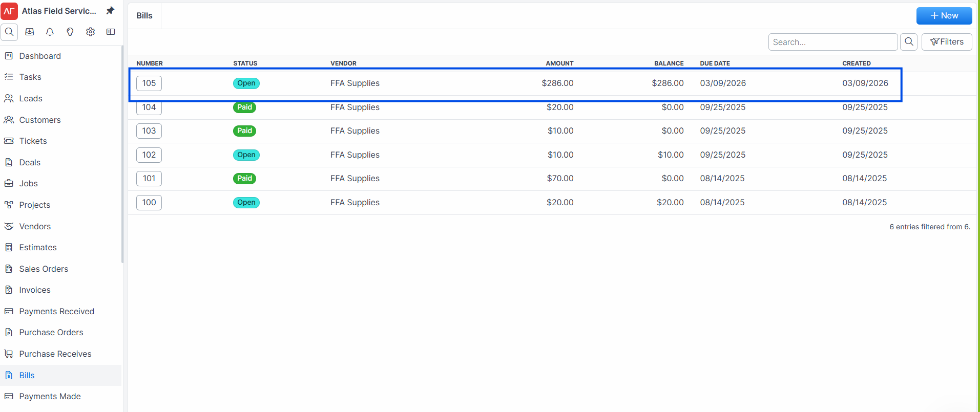The height and width of the screenshot is (412, 980).
Task: Click the lightbulb tips icon
Action: [70, 32]
